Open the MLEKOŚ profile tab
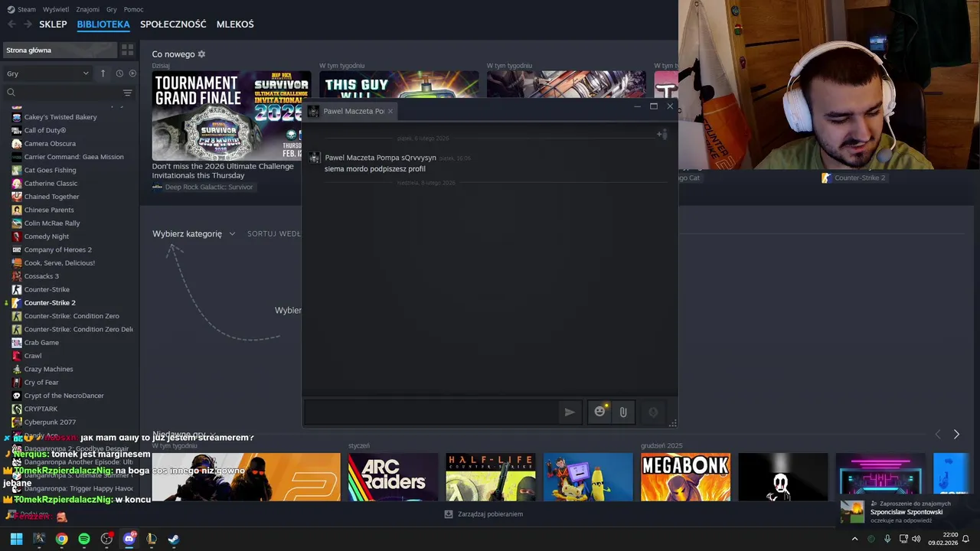 click(235, 24)
